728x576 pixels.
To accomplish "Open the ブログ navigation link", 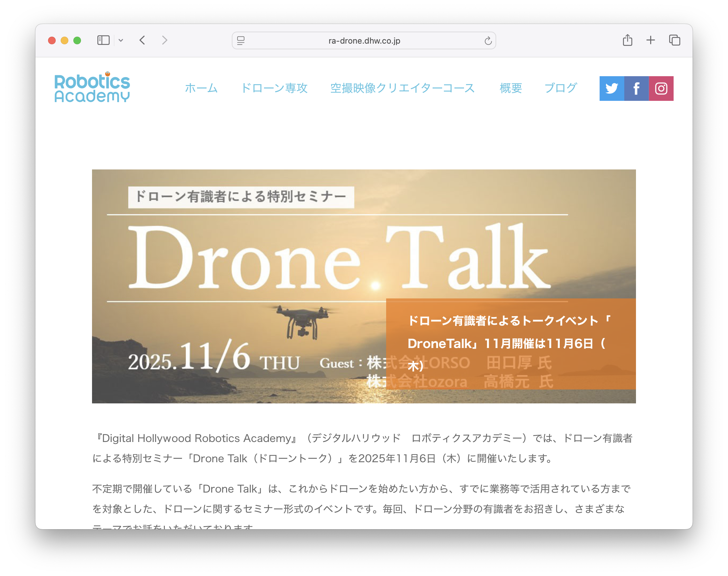I will [560, 88].
